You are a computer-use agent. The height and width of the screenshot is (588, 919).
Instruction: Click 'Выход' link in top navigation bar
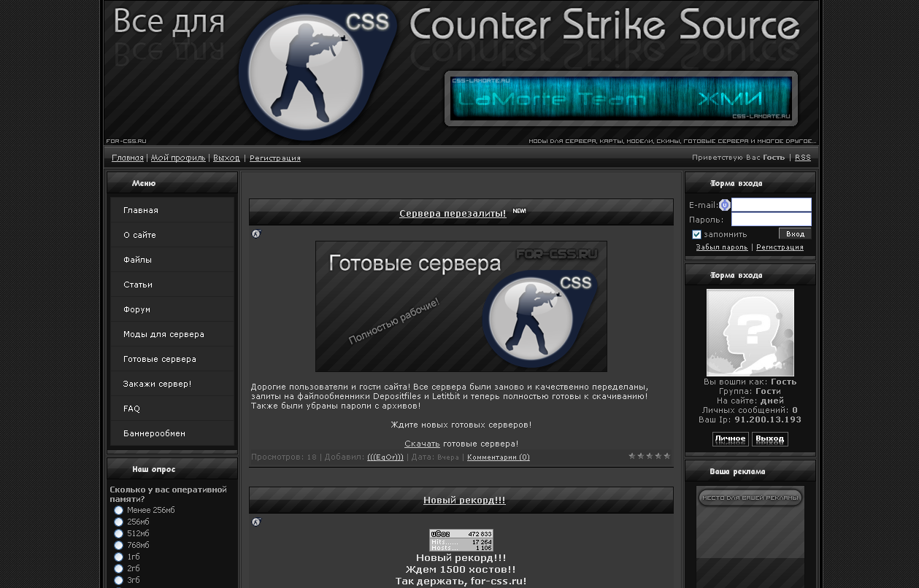point(226,158)
